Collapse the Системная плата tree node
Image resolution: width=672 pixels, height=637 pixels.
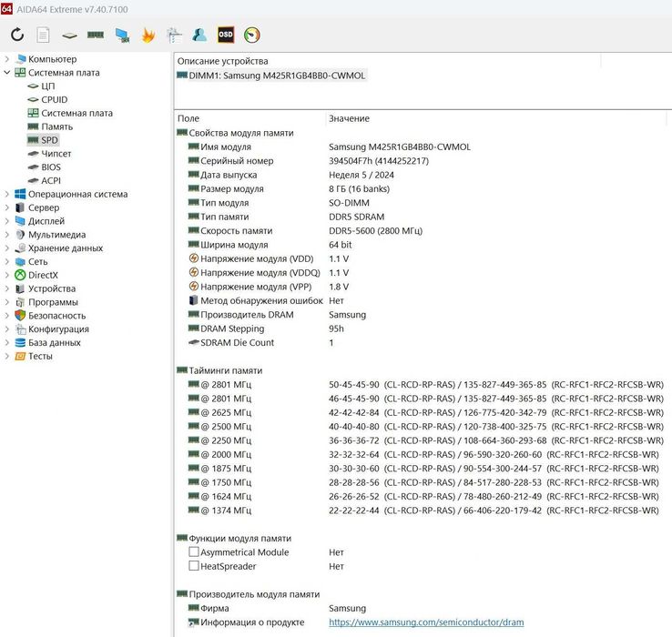7,73
